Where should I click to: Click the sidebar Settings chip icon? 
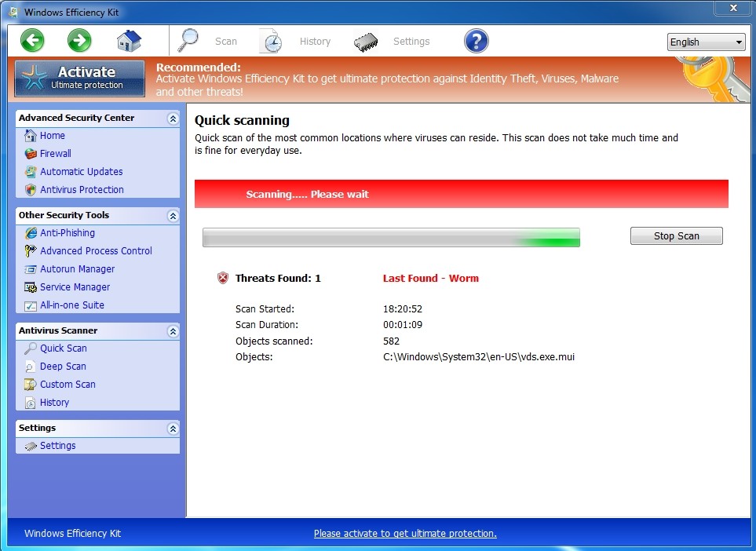[x=31, y=447]
